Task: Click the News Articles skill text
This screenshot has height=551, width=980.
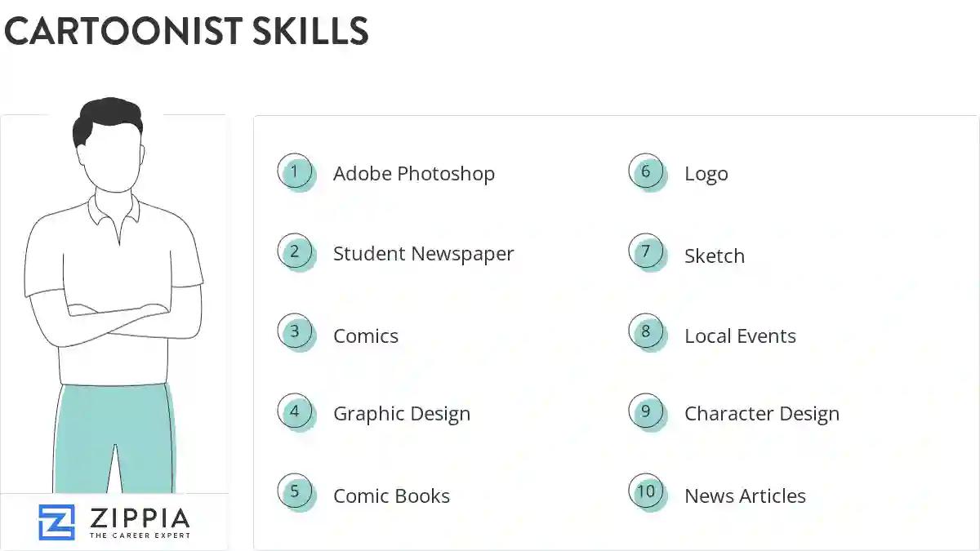Action: tap(745, 496)
